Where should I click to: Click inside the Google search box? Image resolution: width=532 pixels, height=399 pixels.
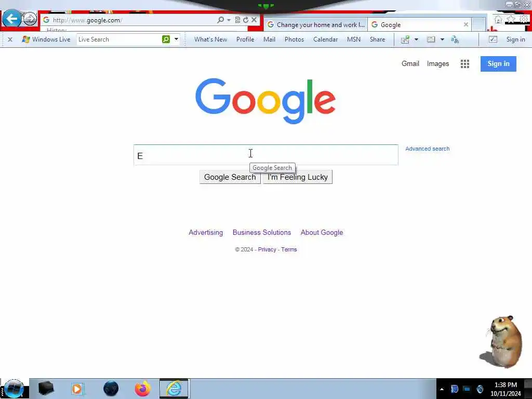pos(265,155)
